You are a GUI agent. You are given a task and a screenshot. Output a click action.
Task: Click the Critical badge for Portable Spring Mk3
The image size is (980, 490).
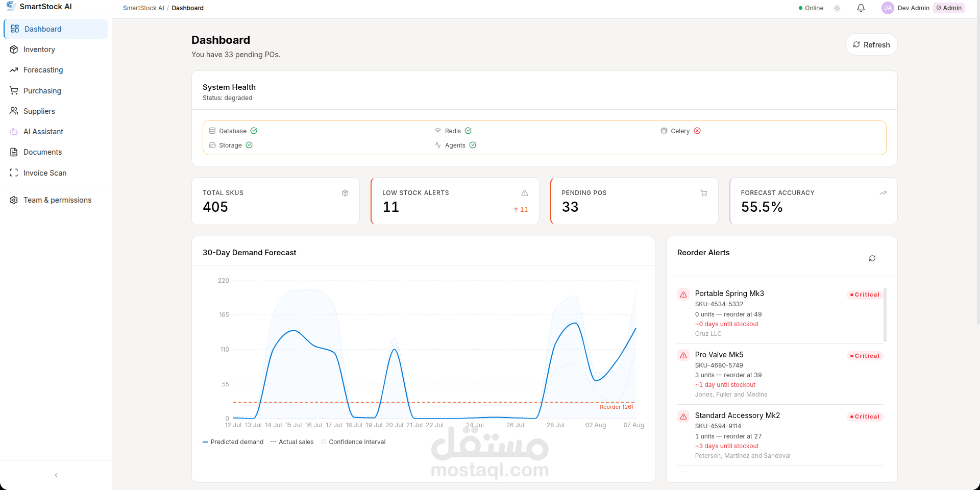coord(865,295)
